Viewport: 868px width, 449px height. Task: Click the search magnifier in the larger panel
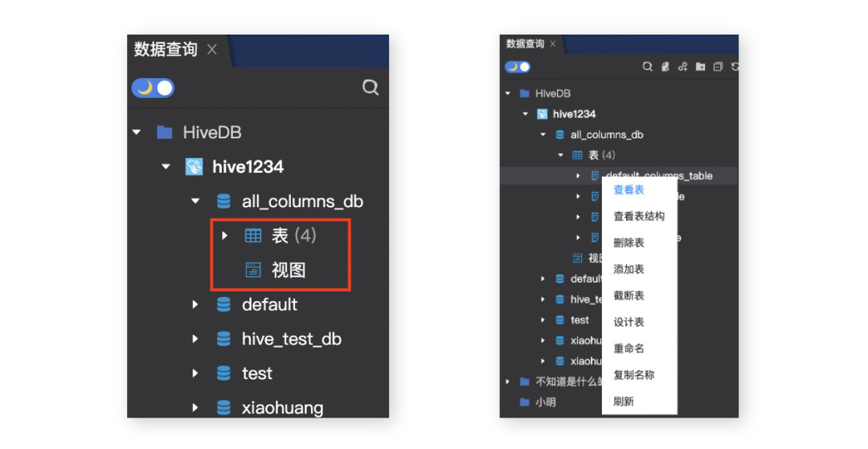(371, 88)
